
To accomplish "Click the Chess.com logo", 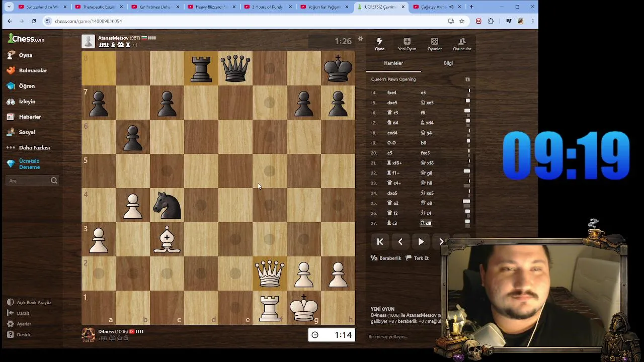I will (26, 39).
